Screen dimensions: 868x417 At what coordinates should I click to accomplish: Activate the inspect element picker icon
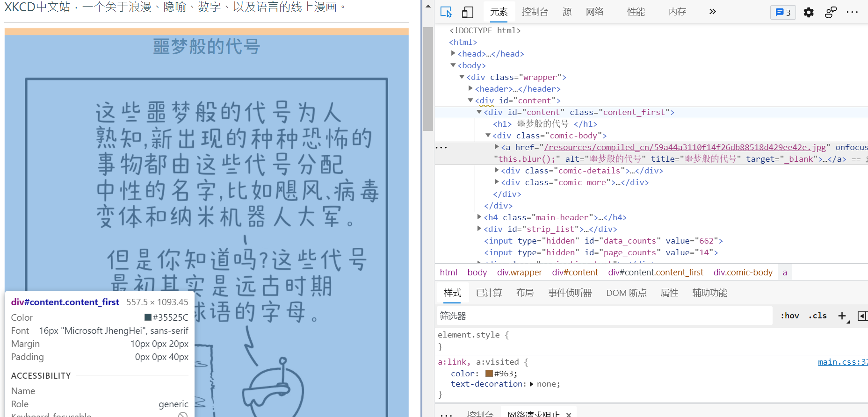tap(446, 12)
